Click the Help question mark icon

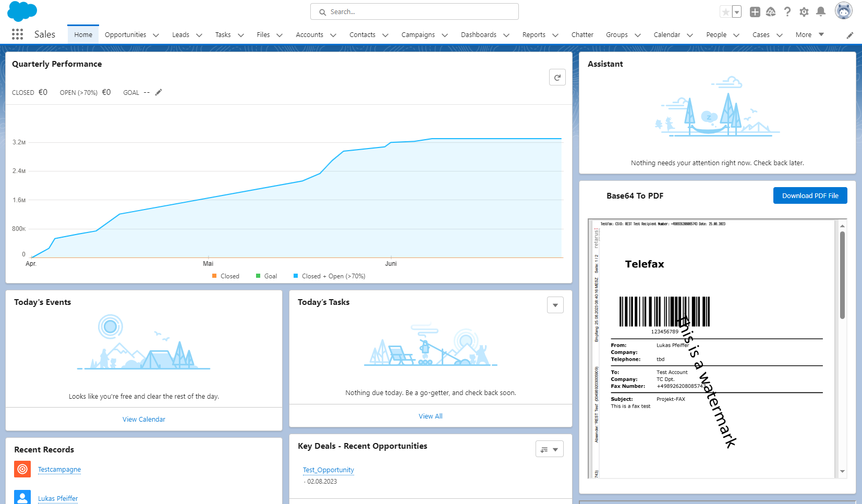pos(787,11)
